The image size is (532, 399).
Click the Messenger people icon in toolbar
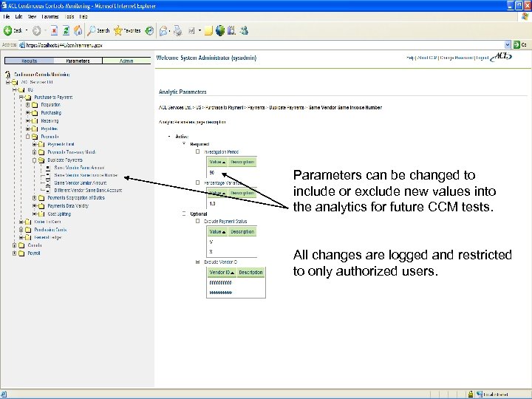click(x=244, y=31)
